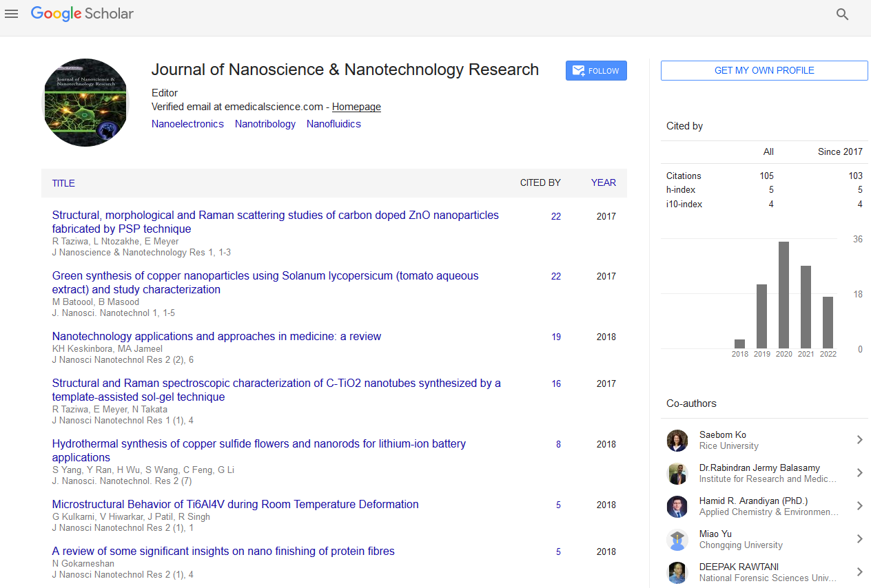The width and height of the screenshot is (871, 588).
Task: Click the Google Scholar logo
Action: tap(82, 13)
